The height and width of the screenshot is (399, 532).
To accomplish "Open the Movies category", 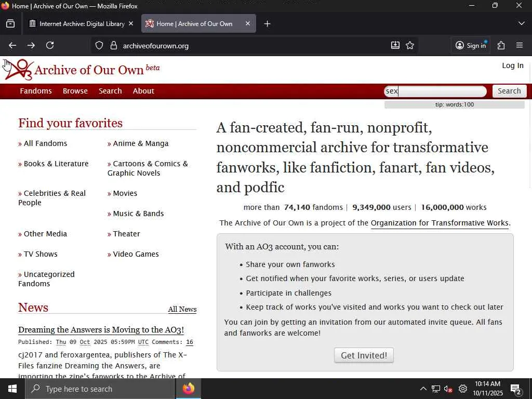I will point(125,193).
